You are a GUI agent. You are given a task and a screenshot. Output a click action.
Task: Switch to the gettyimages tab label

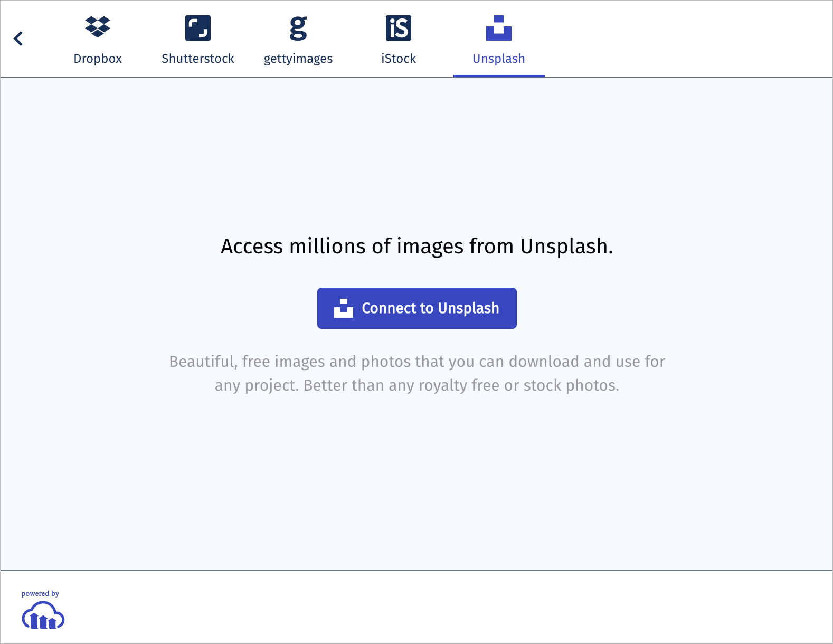(298, 59)
